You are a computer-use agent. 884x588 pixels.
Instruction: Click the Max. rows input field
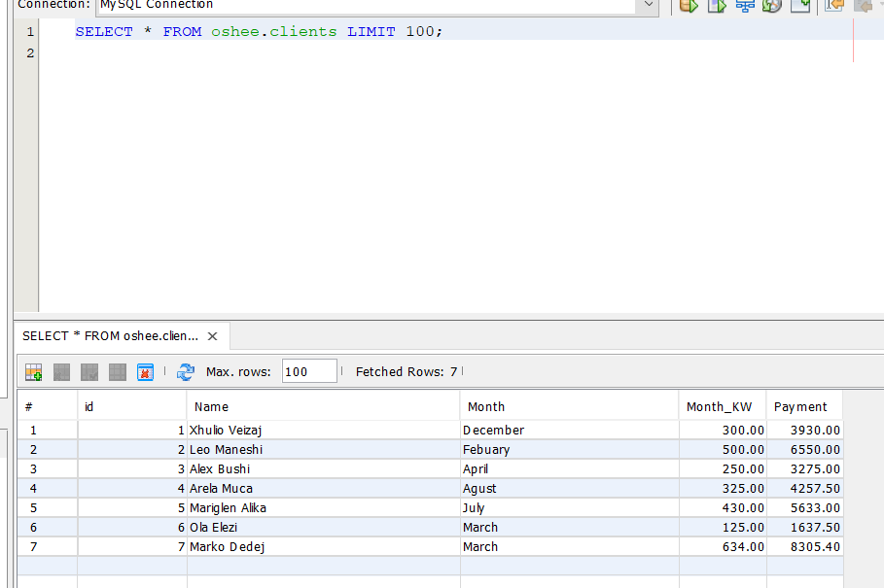(x=309, y=371)
